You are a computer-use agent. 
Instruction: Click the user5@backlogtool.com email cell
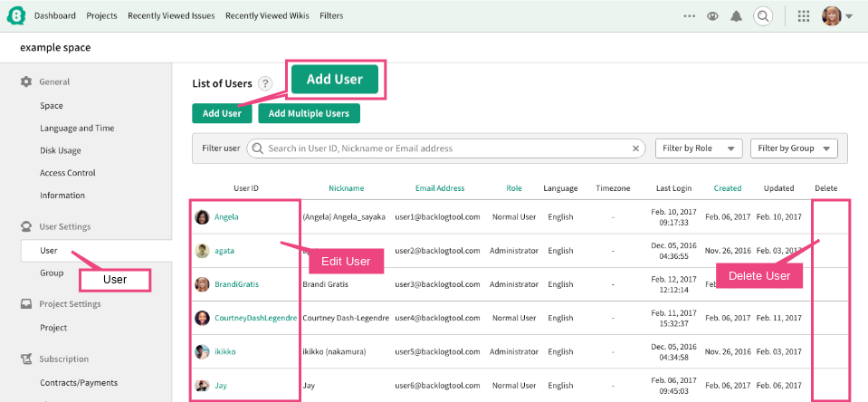(437, 351)
